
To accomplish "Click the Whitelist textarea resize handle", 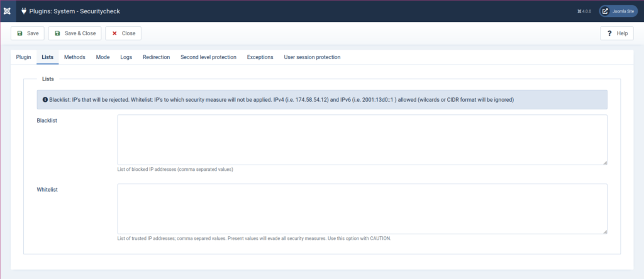I will 605,231.
